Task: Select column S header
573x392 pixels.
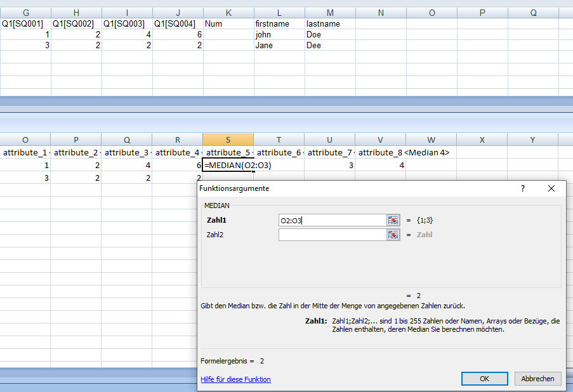Action: [x=228, y=140]
